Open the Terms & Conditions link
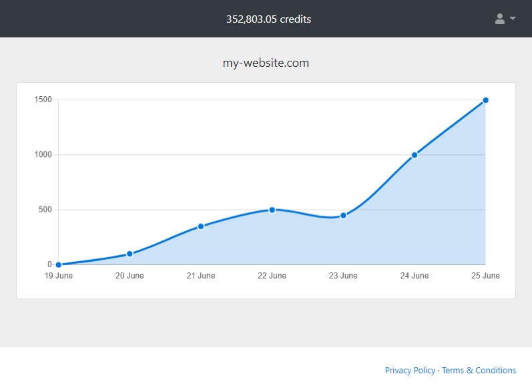Viewport: 532px width, 392px height. coord(479,370)
